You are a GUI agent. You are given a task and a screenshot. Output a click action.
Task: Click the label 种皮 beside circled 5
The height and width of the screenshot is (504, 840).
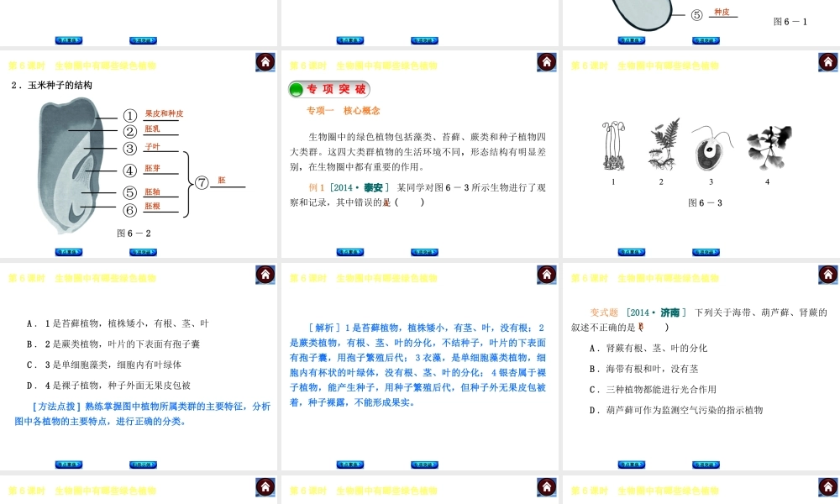click(722, 12)
